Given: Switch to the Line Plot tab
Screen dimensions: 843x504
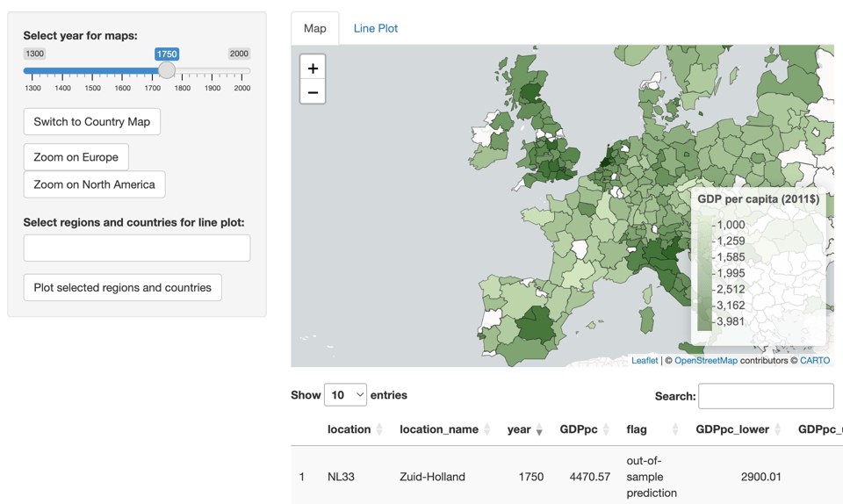Looking at the screenshot, I should (375, 28).
